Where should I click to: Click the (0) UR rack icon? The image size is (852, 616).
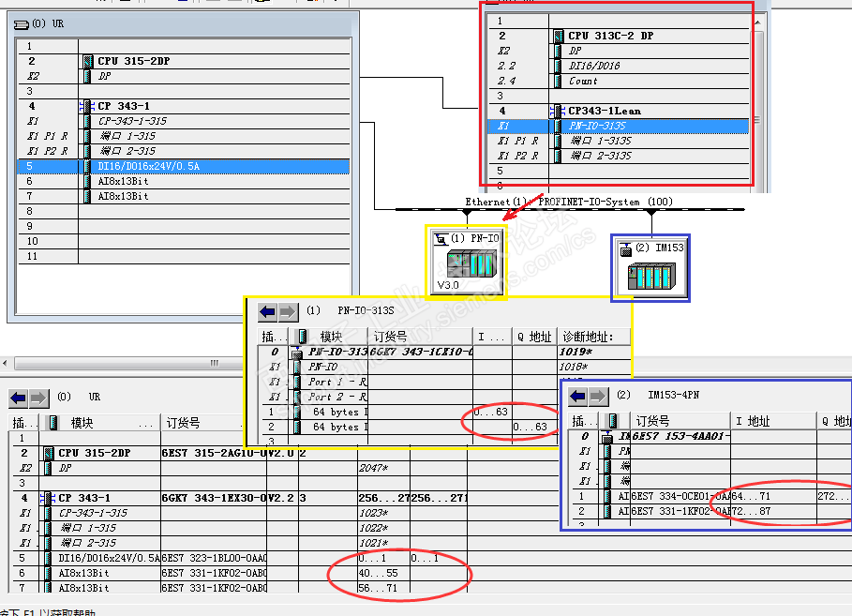22,24
